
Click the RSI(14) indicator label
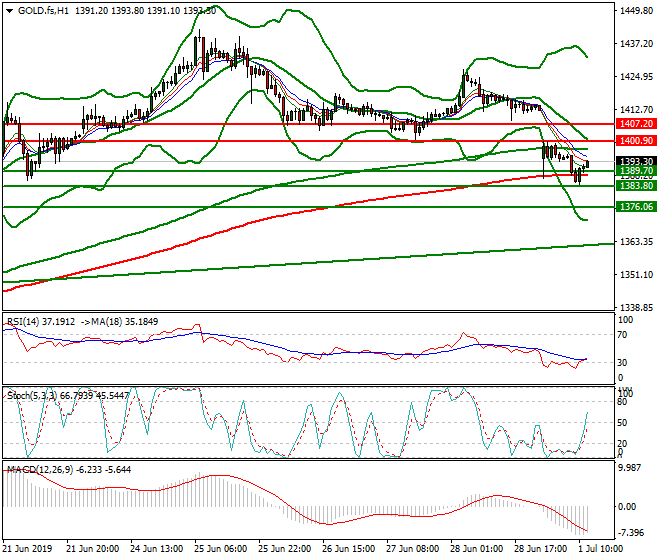pyautogui.click(x=23, y=322)
